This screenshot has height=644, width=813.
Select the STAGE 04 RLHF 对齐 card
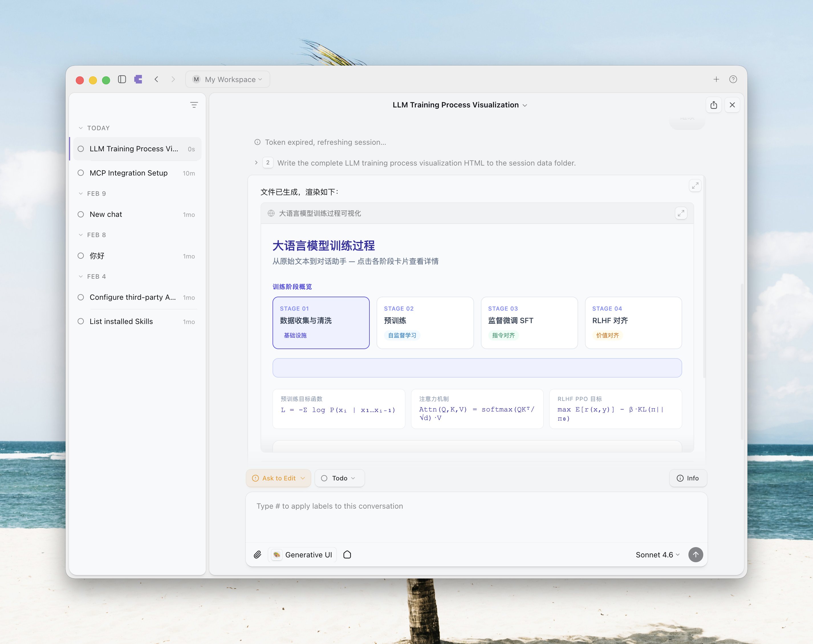(633, 323)
